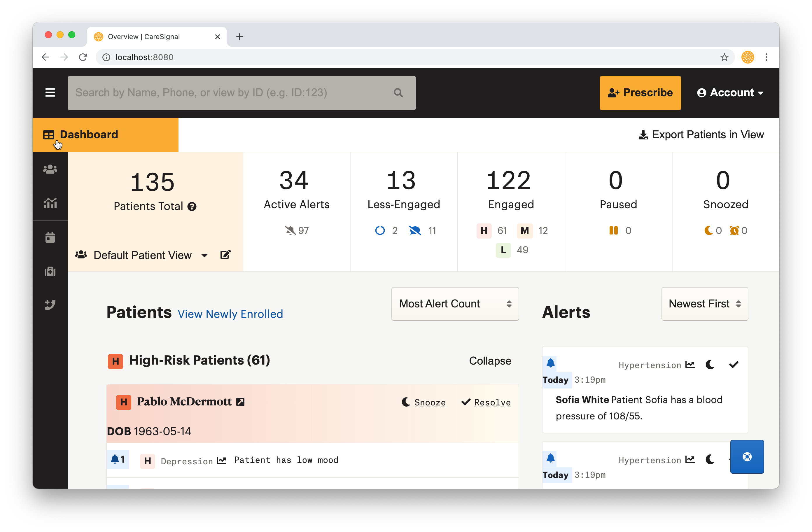Viewport: 812px width, 532px height.
Task: Snooze the second Hypertension alert with moon
Action: pos(710,460)
